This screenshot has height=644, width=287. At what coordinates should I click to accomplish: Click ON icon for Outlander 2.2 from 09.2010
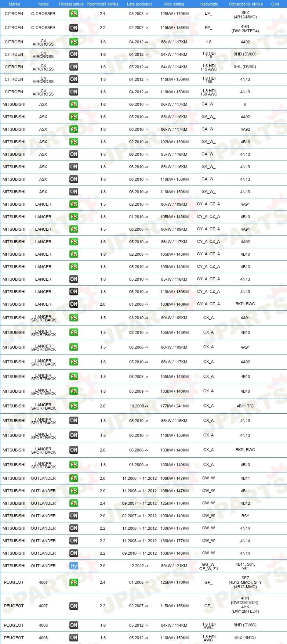(74, 553)
